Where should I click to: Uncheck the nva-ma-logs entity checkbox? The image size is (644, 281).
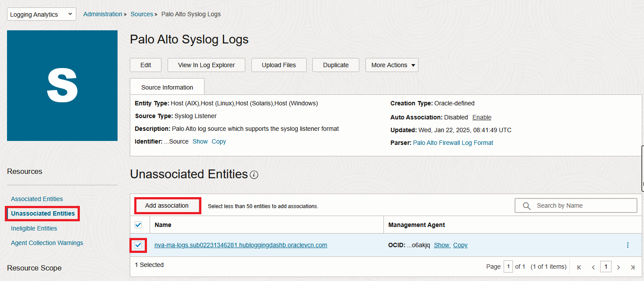(x=138, y=245)
